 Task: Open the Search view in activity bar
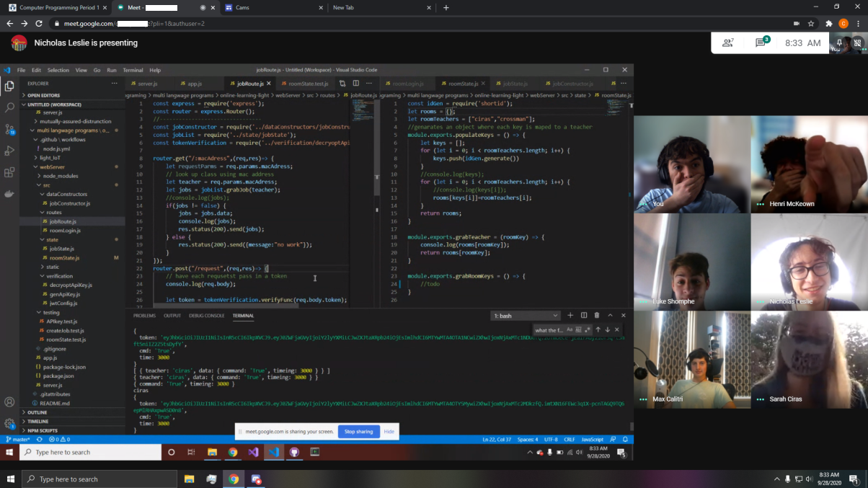point(9,107)
